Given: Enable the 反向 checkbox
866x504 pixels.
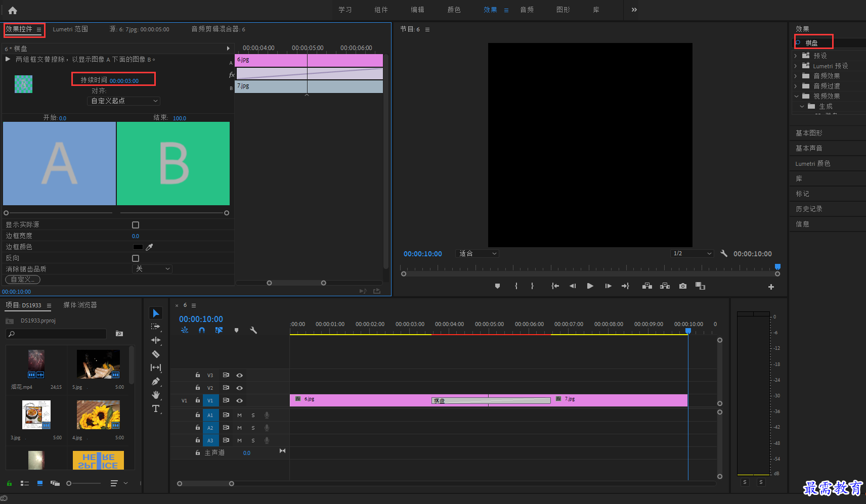Looking at the screenshot, I should 136,258.
